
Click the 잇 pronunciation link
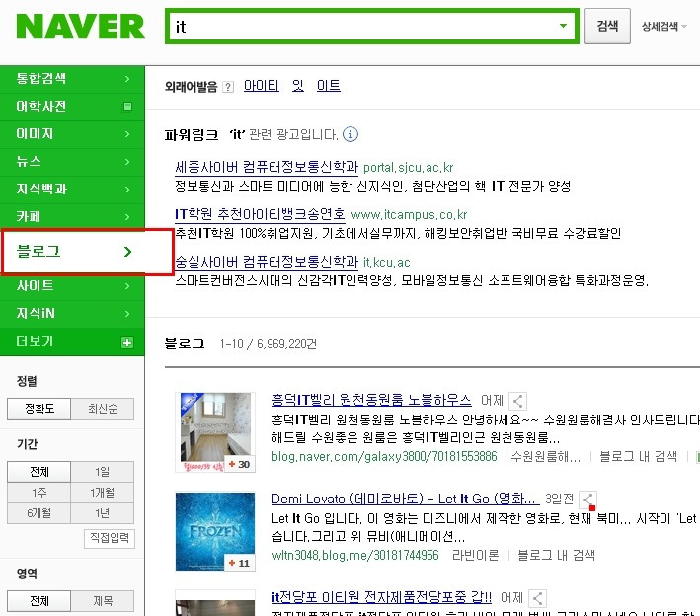click(x=298, y=86)
